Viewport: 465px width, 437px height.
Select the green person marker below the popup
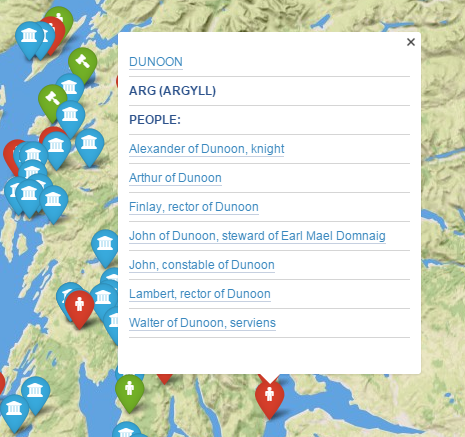(x=130, y=393)
